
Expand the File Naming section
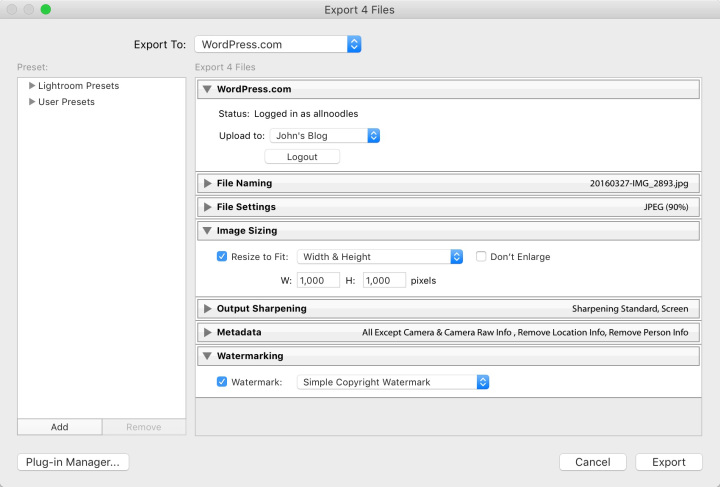click(x=207, y=183)
